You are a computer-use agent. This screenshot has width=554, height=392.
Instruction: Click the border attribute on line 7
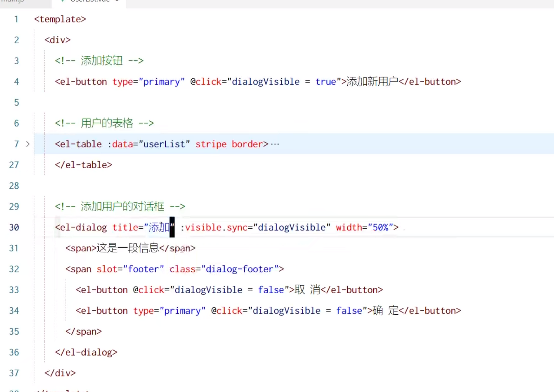(248, 144)
